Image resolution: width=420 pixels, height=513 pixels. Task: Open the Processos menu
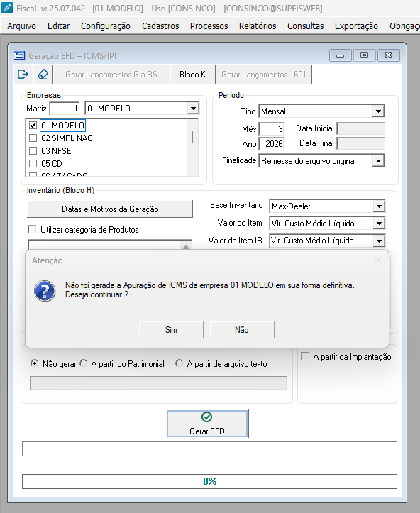click(x=209, y=26)
